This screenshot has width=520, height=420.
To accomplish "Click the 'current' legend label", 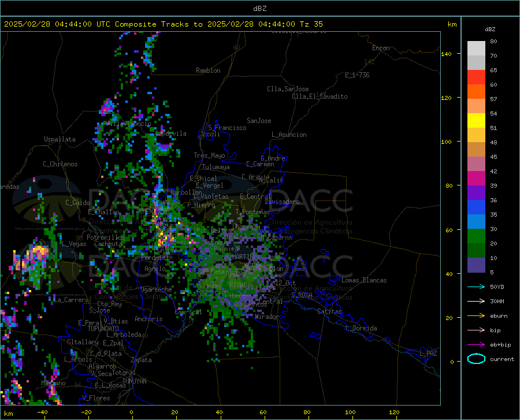I will click(x=502, y=359).
